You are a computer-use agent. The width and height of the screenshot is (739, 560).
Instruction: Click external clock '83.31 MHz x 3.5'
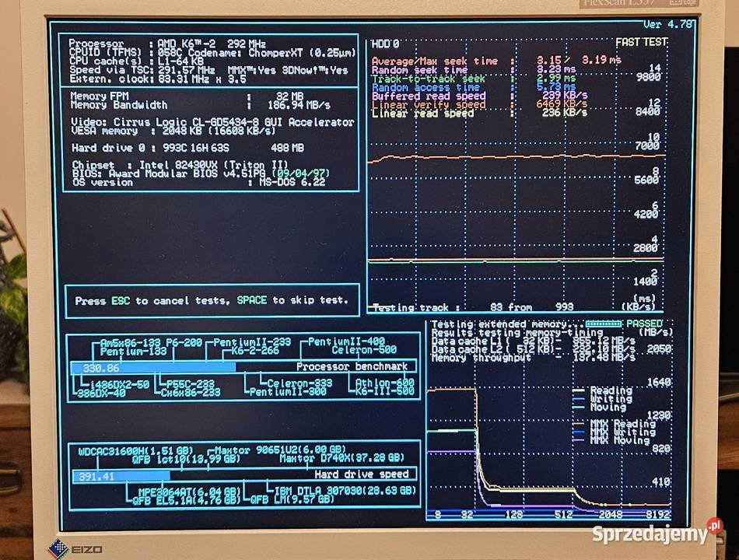[201, 79]
